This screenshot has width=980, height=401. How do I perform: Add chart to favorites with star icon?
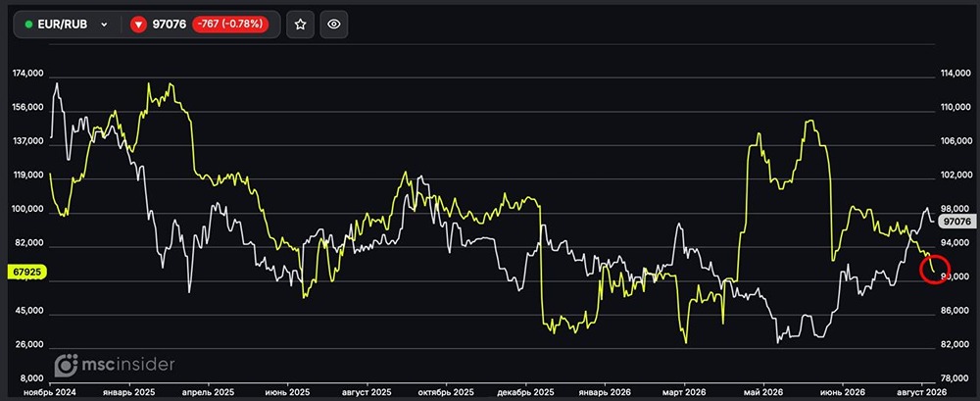click(x=300, y=25)
